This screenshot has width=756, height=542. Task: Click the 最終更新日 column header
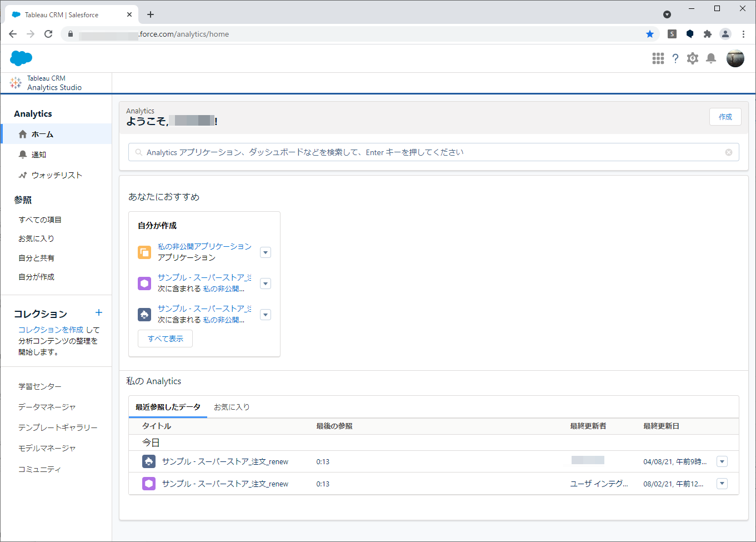(x=661, y=426)
